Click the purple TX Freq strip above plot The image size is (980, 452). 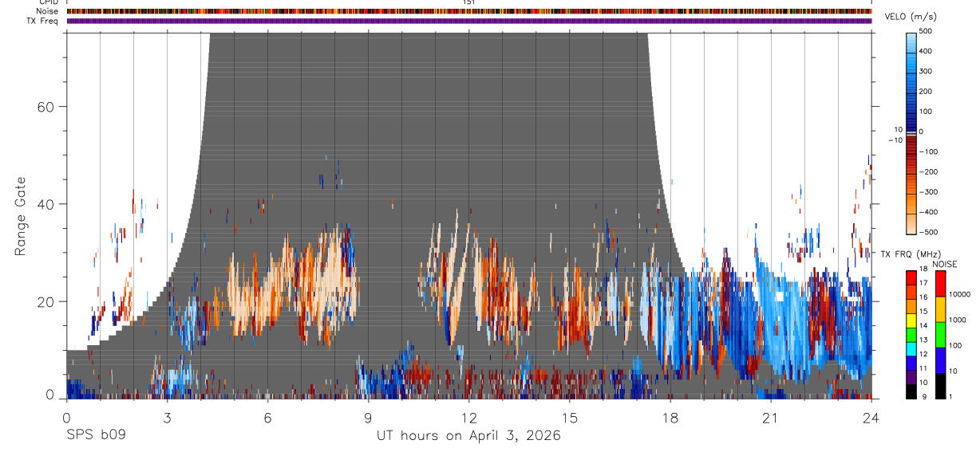pyautogui.click(x=468, y=21)
